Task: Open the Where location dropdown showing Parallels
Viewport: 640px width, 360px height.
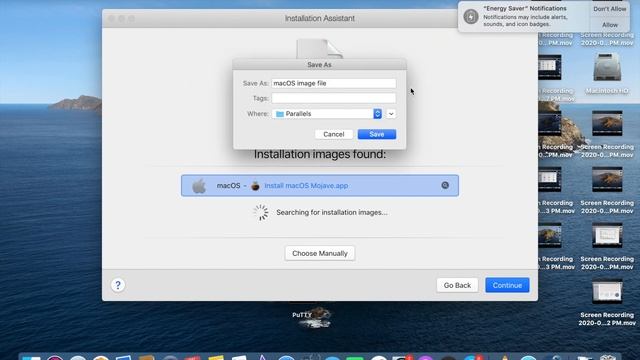Action: tap(327, 114)
